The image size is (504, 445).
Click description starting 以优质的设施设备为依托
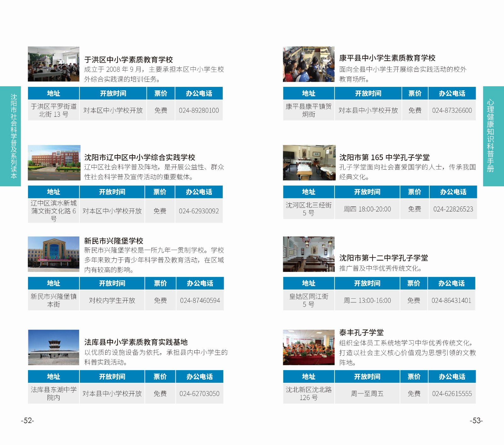(x=156, y=357)
